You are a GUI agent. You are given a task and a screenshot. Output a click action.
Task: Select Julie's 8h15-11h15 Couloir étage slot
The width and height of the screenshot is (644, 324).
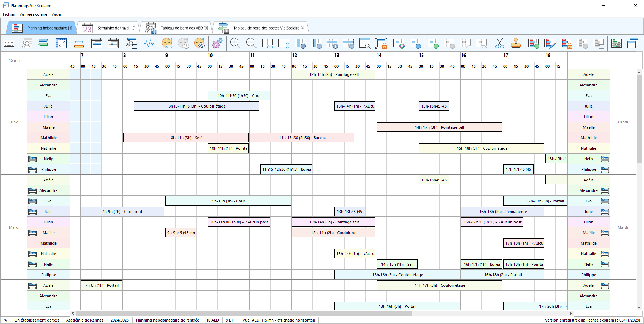[x=196, y=106]
